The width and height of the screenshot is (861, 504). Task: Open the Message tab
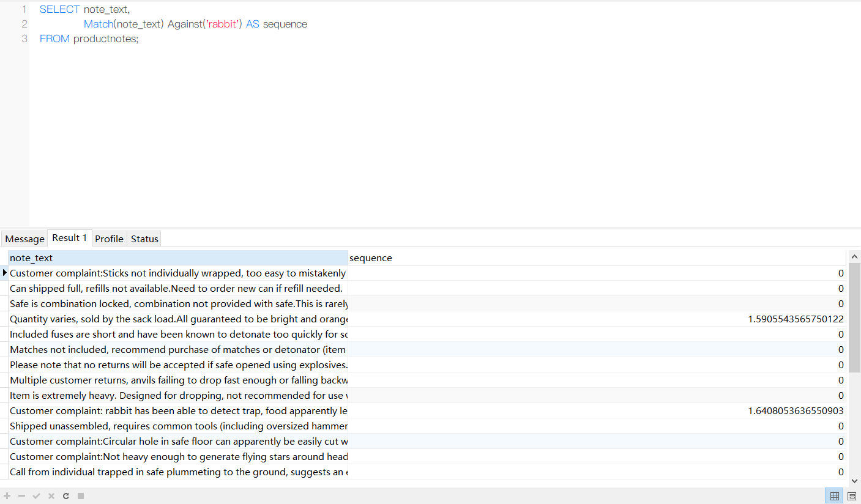click(24, 239)
